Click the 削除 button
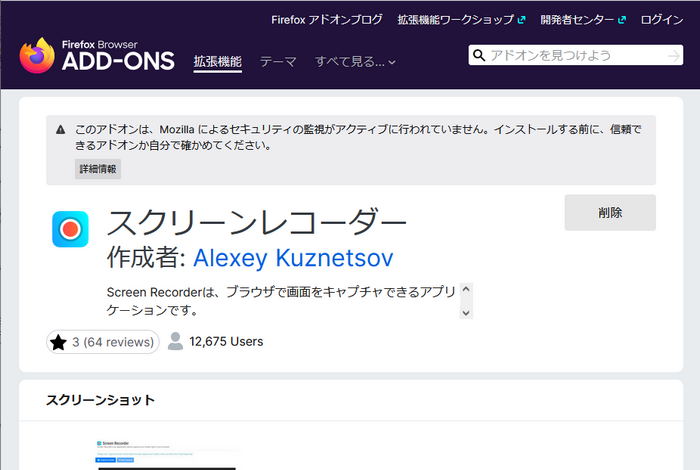 coord(610,212)
